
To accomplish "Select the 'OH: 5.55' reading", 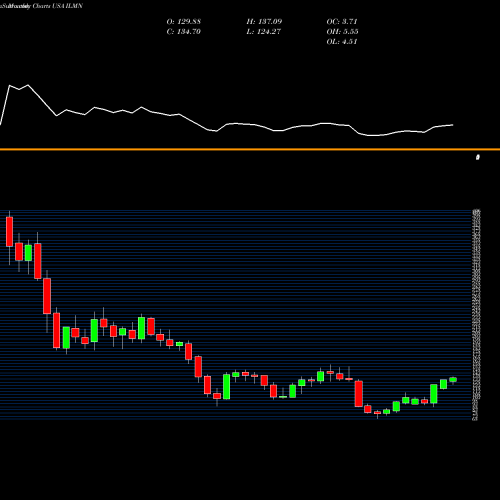I will tap(342, 32).
